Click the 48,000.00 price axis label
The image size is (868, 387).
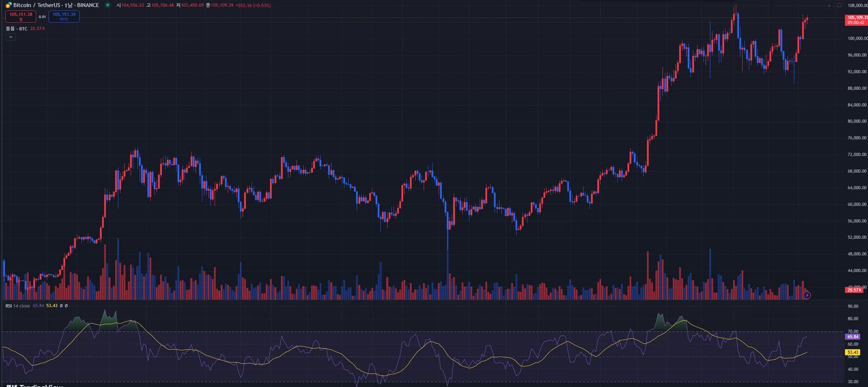pos(857,254)
